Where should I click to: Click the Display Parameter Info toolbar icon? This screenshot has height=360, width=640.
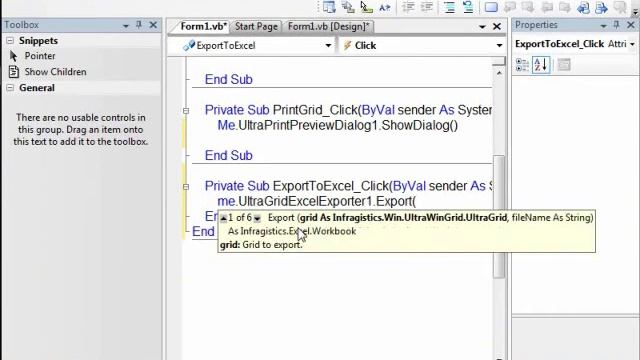348,7
